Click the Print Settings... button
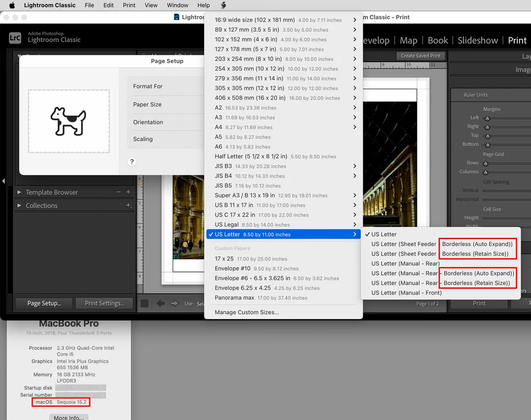Viewport: 531px width, 420px height. pyautogui.click(x=104, y=303)
